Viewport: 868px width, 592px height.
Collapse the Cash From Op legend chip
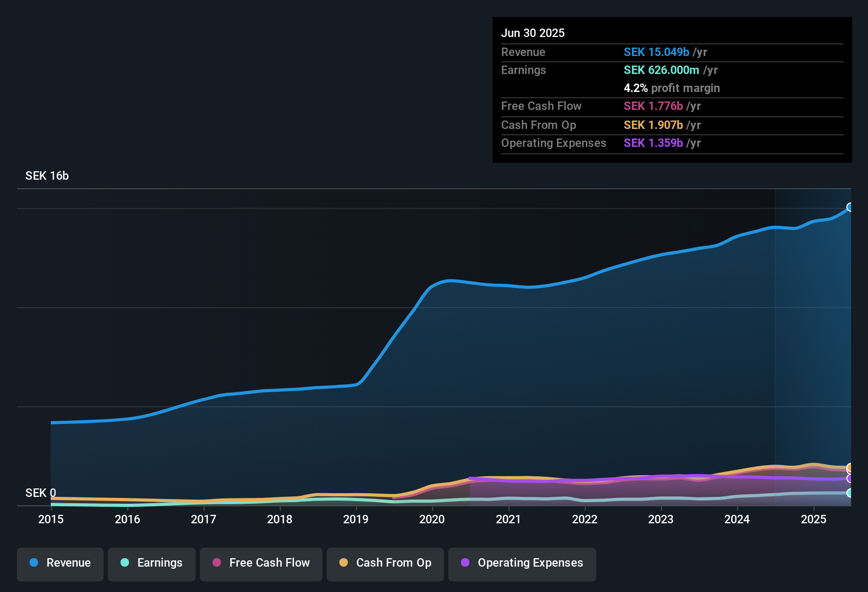tap(385, 563)
